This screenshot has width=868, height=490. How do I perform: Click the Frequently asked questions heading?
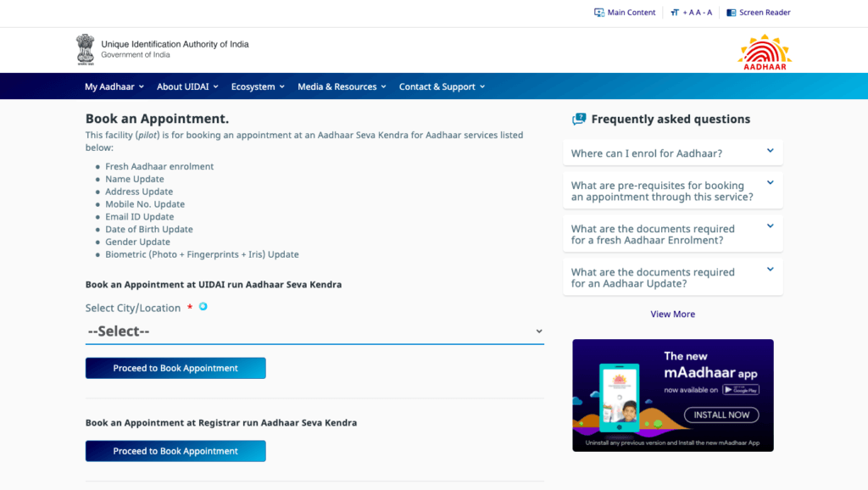(671, 119)
